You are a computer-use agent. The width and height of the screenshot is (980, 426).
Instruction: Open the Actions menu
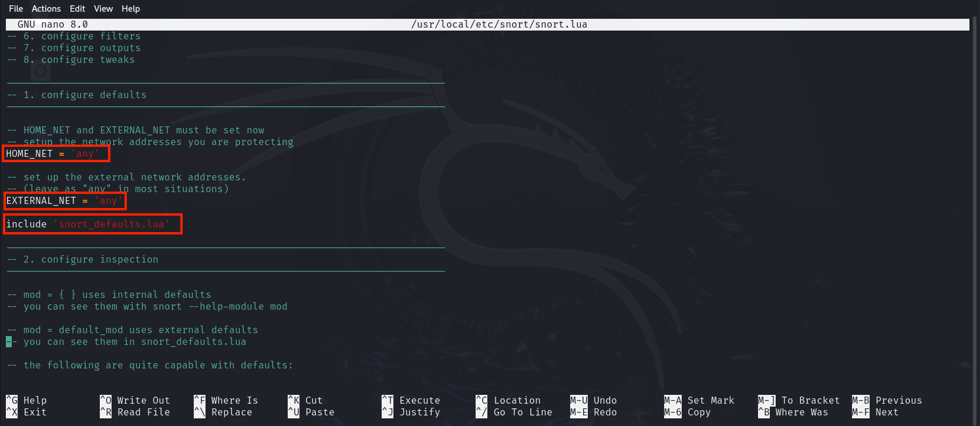point(46,9)
